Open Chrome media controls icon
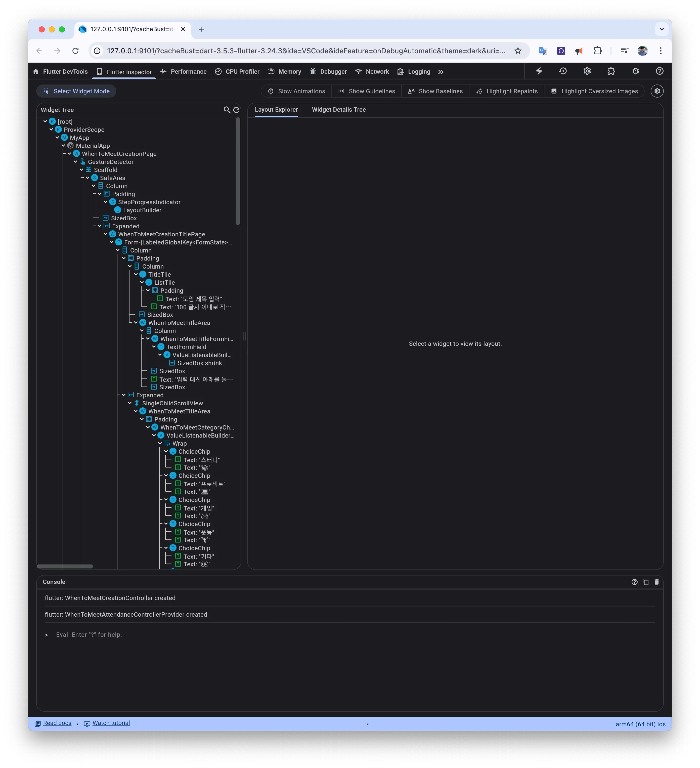 tap(624, 51)
